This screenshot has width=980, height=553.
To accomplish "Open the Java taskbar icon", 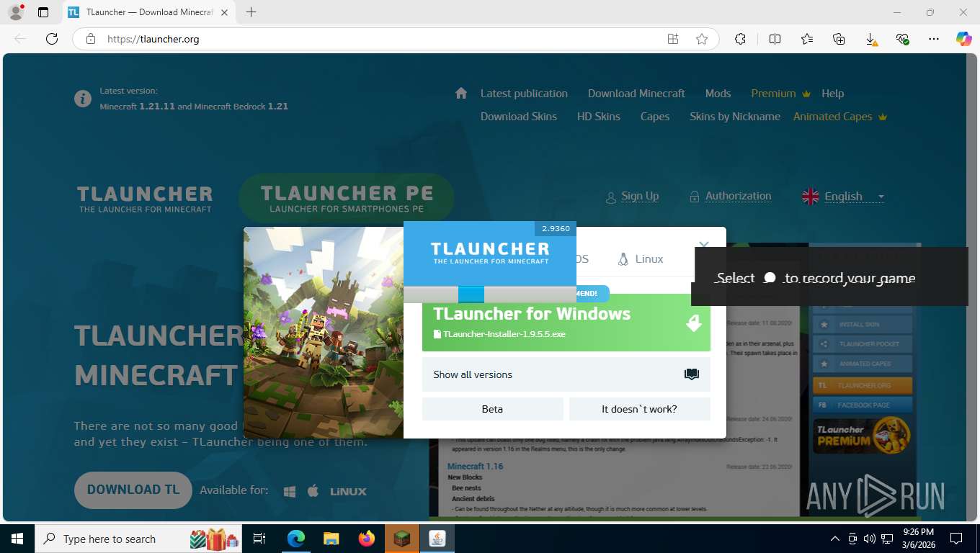I will [x=437, y=539].
